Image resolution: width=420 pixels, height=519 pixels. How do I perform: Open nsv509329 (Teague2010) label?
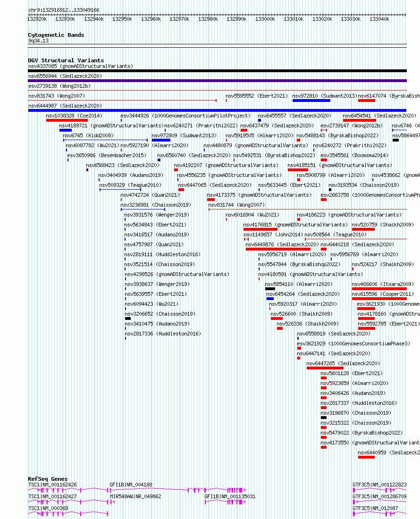click(x=130, y=185)
